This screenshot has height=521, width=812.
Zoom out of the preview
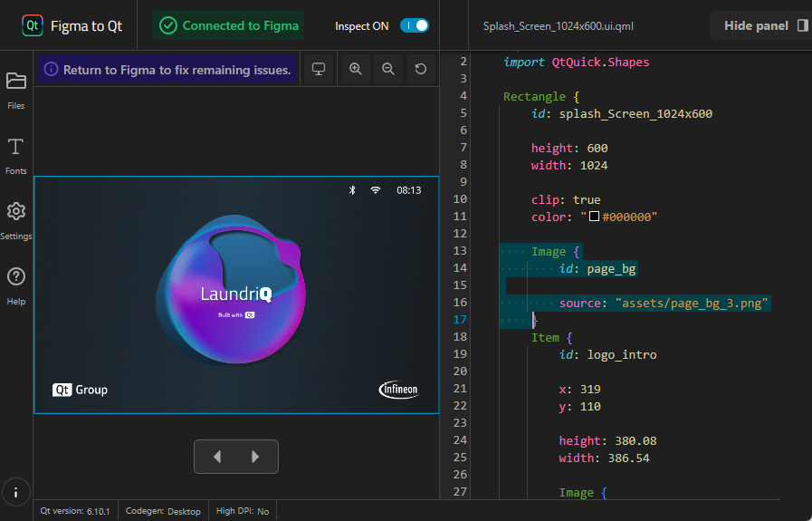click(x=387, y=69)
